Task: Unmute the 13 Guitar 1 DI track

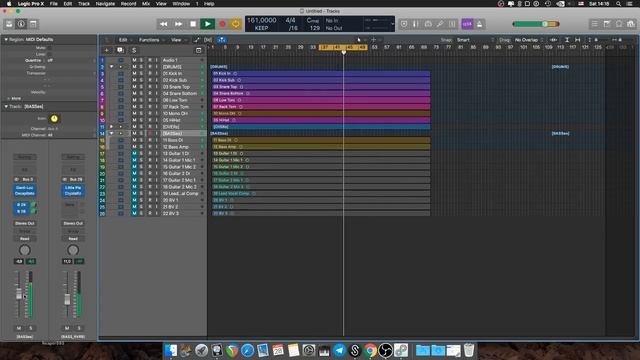Action: 134,153
